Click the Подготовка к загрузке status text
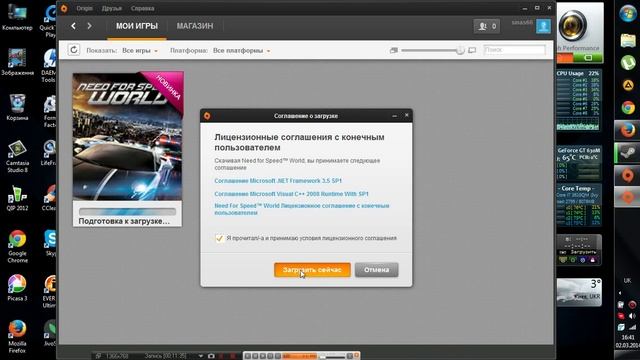 [124, 221]
